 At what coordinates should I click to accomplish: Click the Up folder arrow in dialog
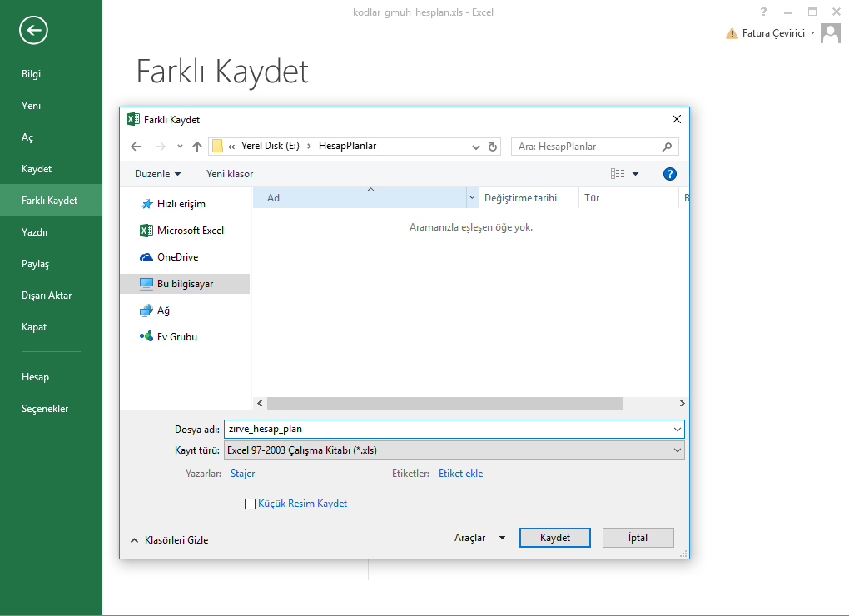tap(197, 147)
